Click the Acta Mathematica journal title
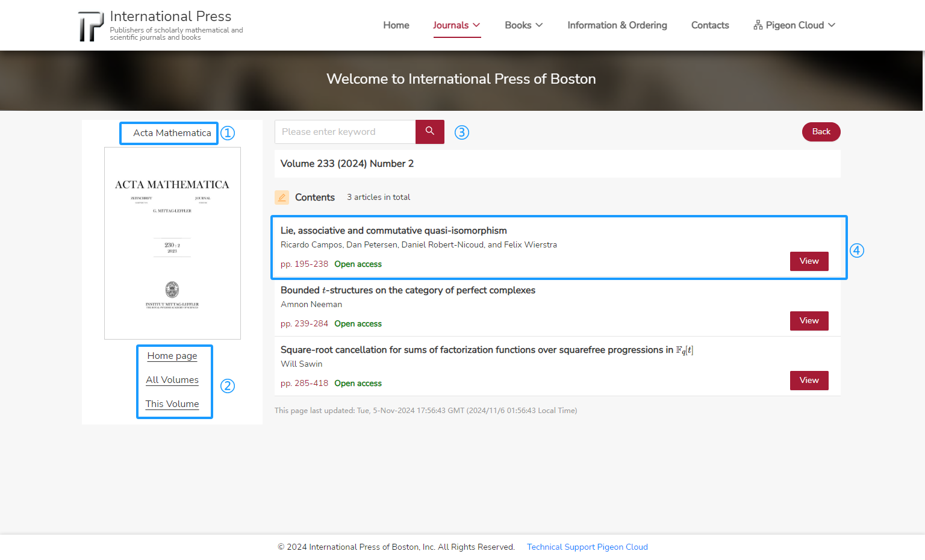925x560 pixels. click(172, 133)
